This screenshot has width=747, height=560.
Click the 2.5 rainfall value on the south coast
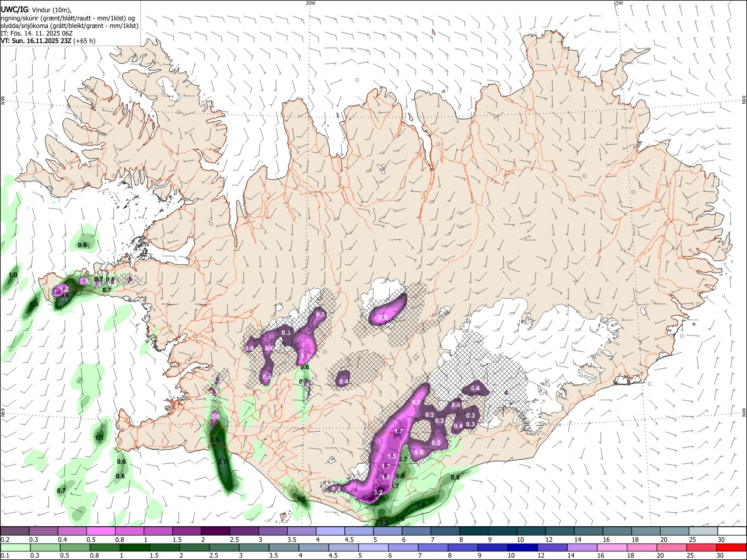tap(384, 523)
